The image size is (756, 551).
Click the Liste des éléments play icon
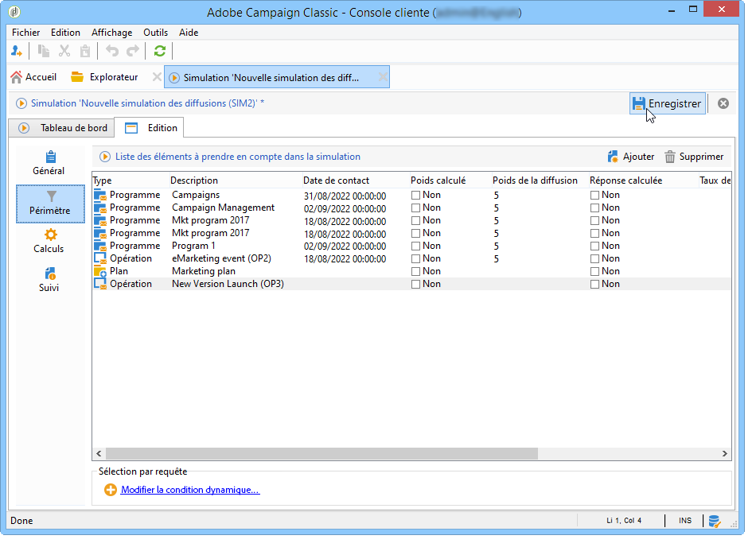coord(104,157)
